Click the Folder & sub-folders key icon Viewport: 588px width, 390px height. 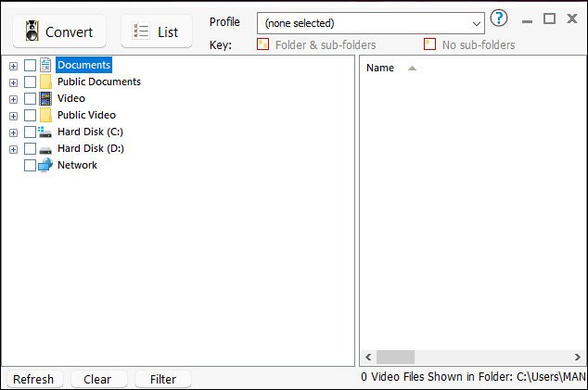262,44
